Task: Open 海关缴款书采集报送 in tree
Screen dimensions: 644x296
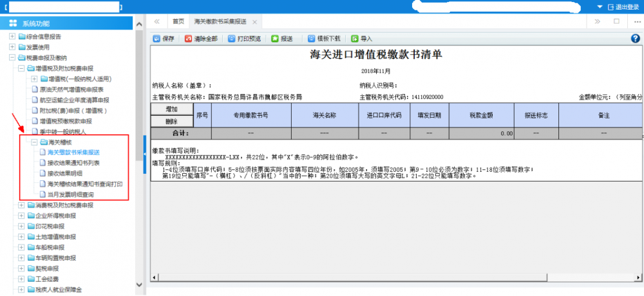Action: point(73,153)
